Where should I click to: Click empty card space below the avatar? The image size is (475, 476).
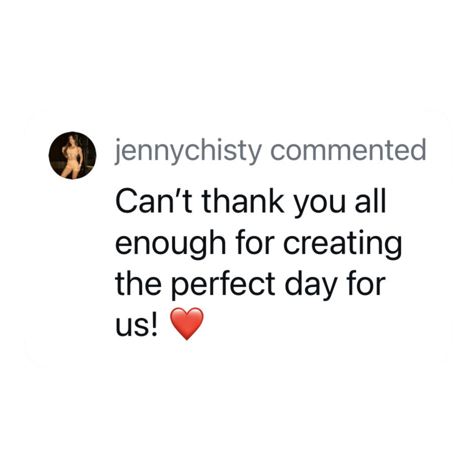72,252
